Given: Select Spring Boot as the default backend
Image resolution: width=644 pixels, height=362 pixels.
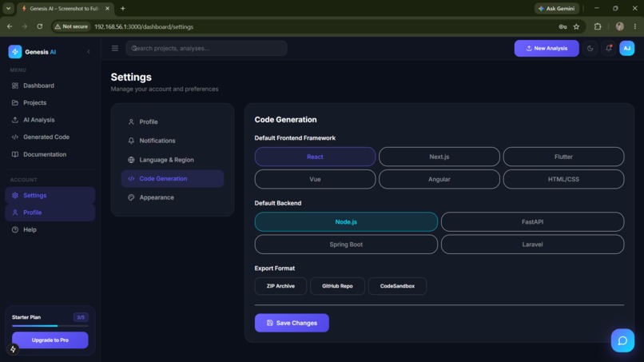Looking at the screenshot, I should tap(346, 245).
